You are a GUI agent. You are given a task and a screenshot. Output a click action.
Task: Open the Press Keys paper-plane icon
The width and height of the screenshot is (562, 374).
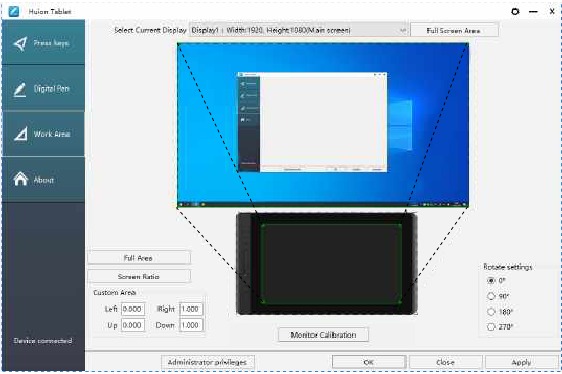[x=20, y=44]
